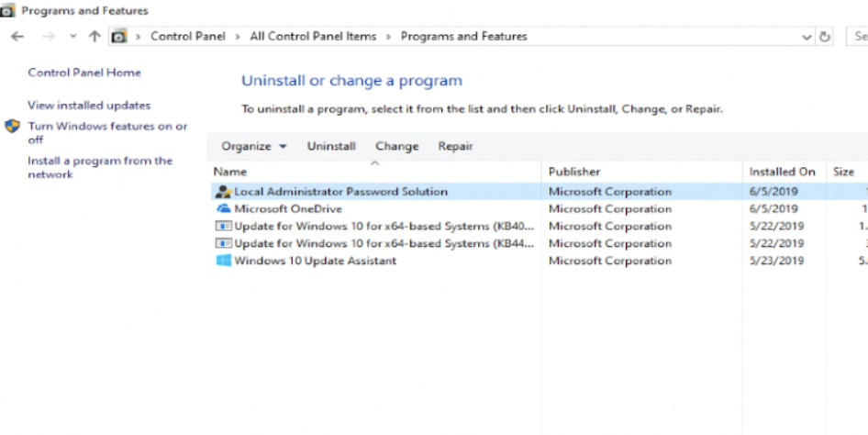Sort list by Publisher column header
This screenshot has height=435, width=868.
pyautogui.click(x=574, y=172)
